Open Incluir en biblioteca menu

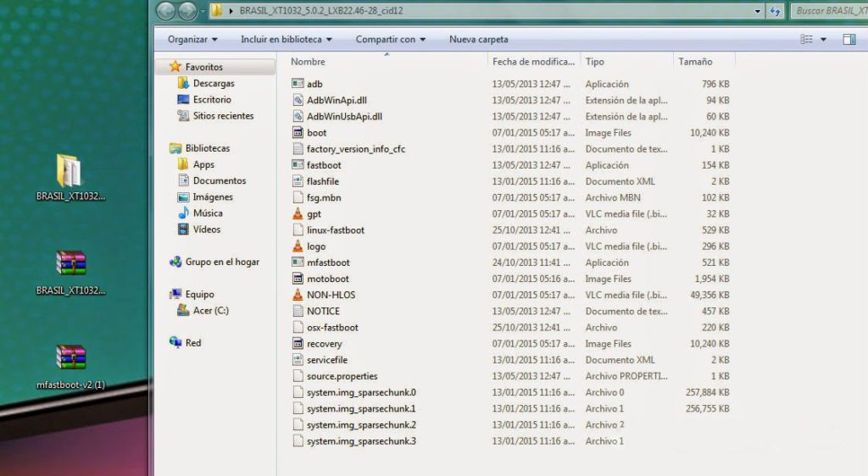(x=287, y=39)
